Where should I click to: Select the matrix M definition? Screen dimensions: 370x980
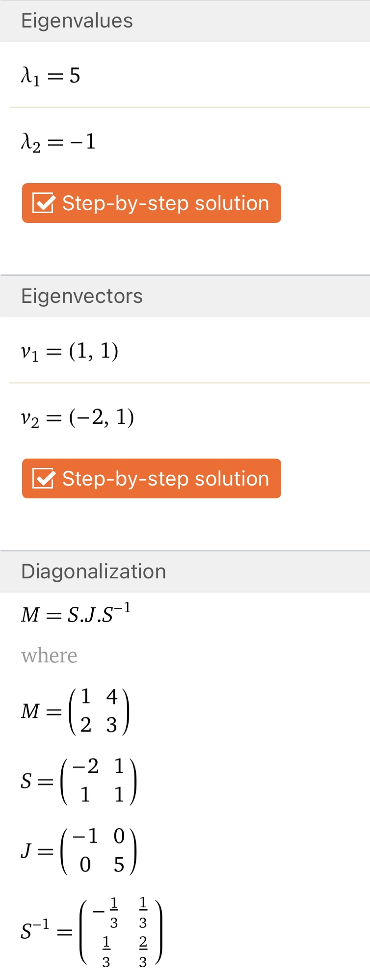point(75,711)
